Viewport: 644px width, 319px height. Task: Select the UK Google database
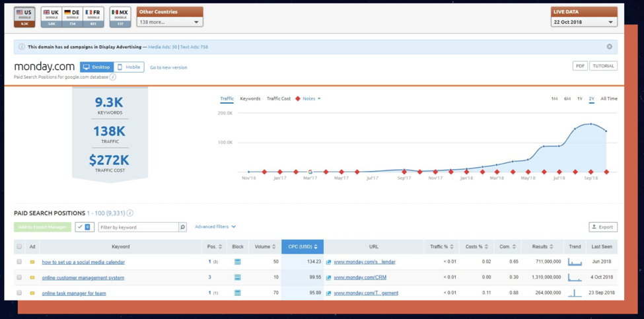pos(52,17)
